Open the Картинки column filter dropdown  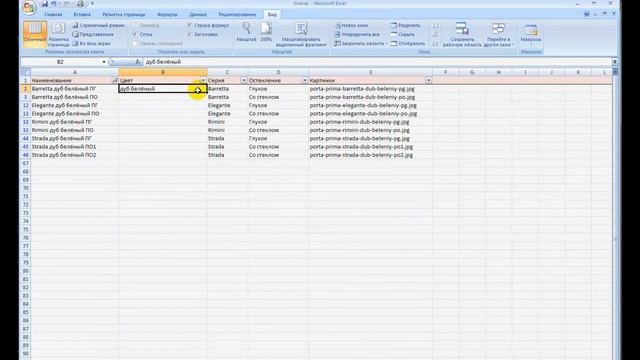tap(428, 80)
